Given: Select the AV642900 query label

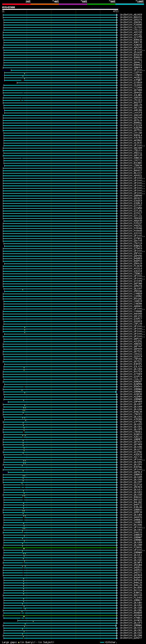Looking at the screenshot, I should tap(8, 7).
